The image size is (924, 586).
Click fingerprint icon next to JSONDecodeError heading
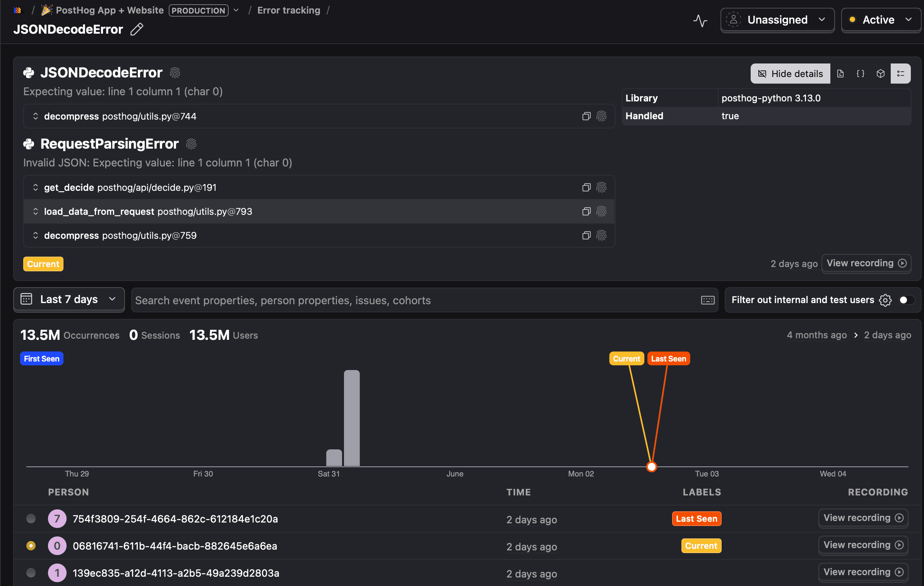pos(175,73)
